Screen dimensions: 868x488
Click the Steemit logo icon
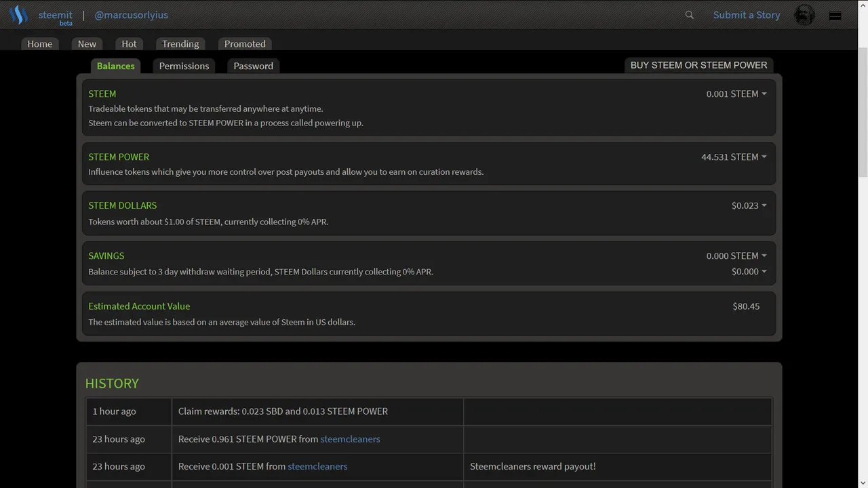point(18,14)
